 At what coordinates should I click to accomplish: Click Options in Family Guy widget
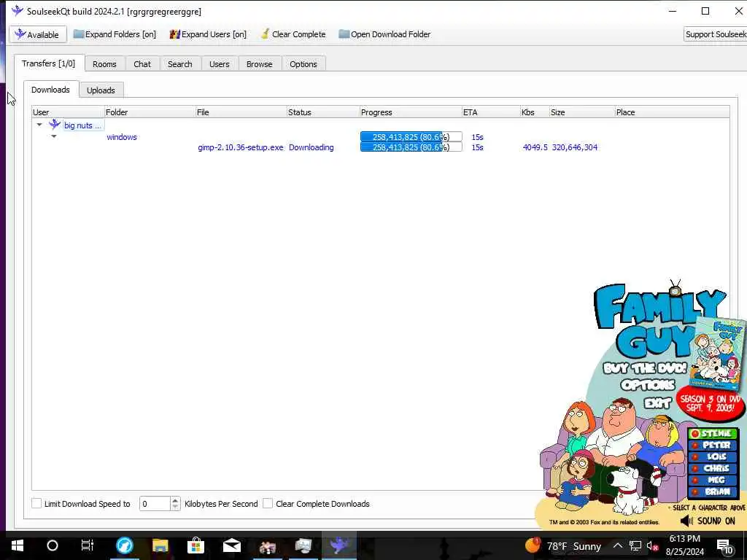tap(648, 385)
